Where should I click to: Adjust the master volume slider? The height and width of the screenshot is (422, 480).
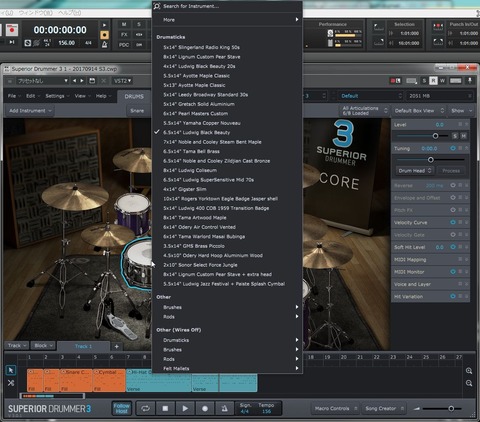pos(451,408)
